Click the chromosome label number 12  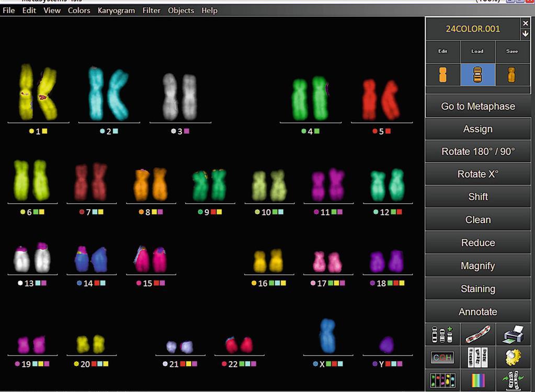[384, 212]
